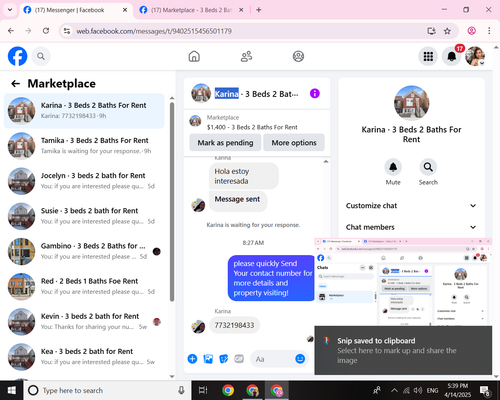Open the Kevin - 3 beds 2 bath chat
This screenshot has width=500, height=400.
pyautogui.click(x=84, y=322)
